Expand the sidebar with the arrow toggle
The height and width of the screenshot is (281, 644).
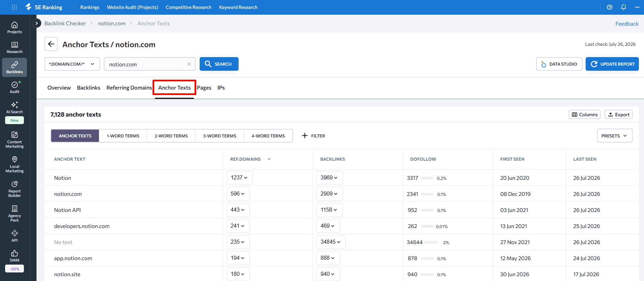click(37, 23)
